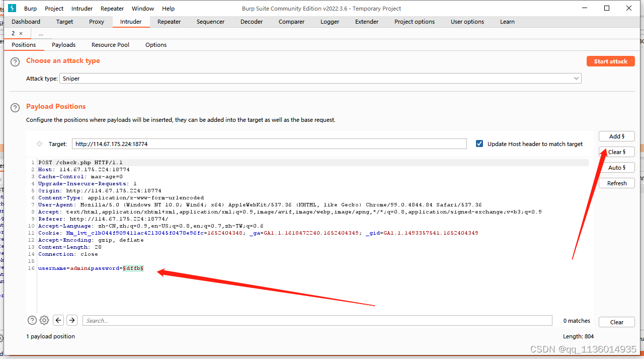Open the Repeater menu

112,9
